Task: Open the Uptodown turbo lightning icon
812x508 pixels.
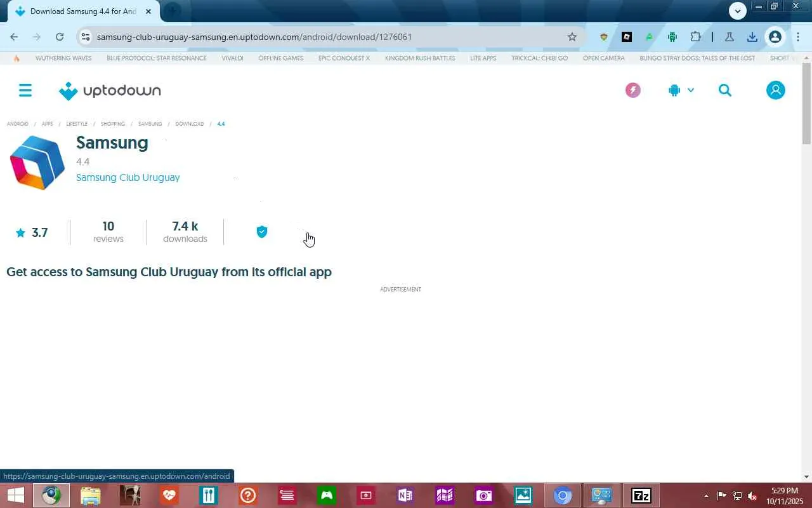Action: point(632,90)
